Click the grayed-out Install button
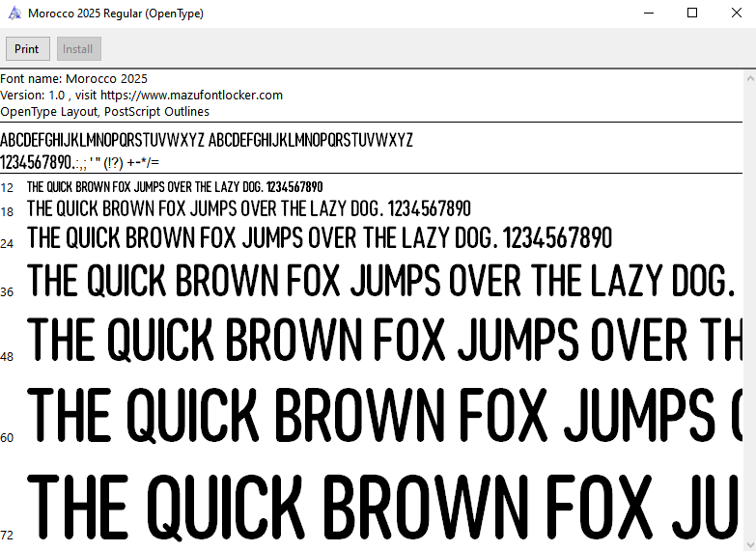The width and height of the screenshot is (756, 551). pos(78,49)
